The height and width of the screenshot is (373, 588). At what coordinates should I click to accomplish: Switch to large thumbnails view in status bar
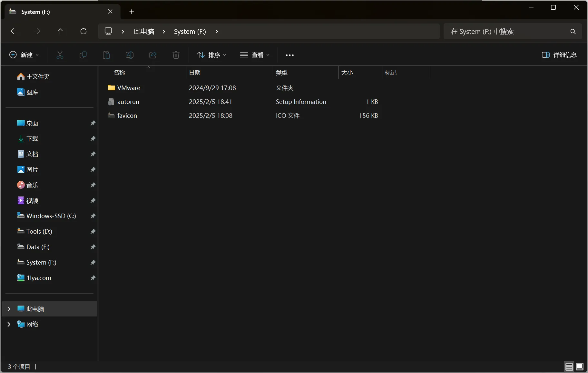coord(580,367)
